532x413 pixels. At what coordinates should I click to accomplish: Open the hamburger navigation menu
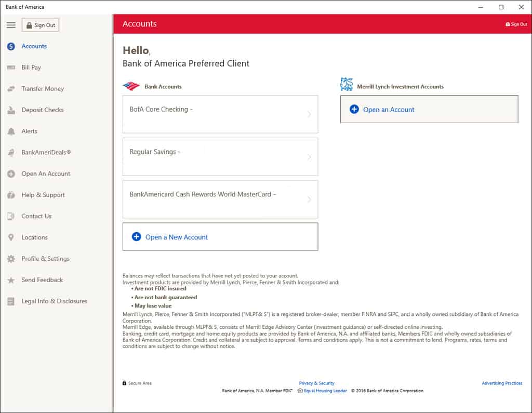(11, 25)
